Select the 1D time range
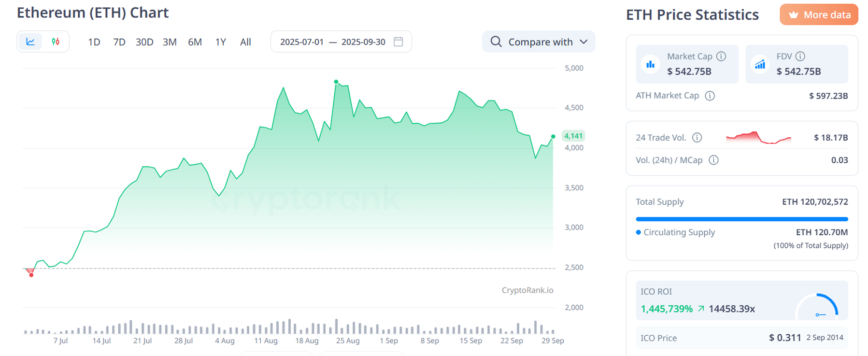This screenshot has height=356, width=868. pyautogui.click(x=94, y=42)
